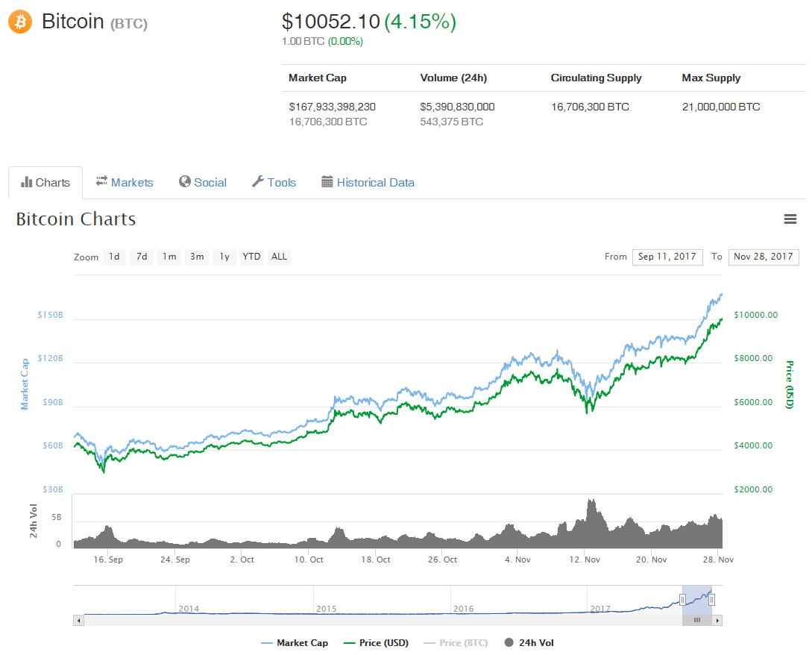
Task: Select the Charts tab
Action: pos(45,183)
